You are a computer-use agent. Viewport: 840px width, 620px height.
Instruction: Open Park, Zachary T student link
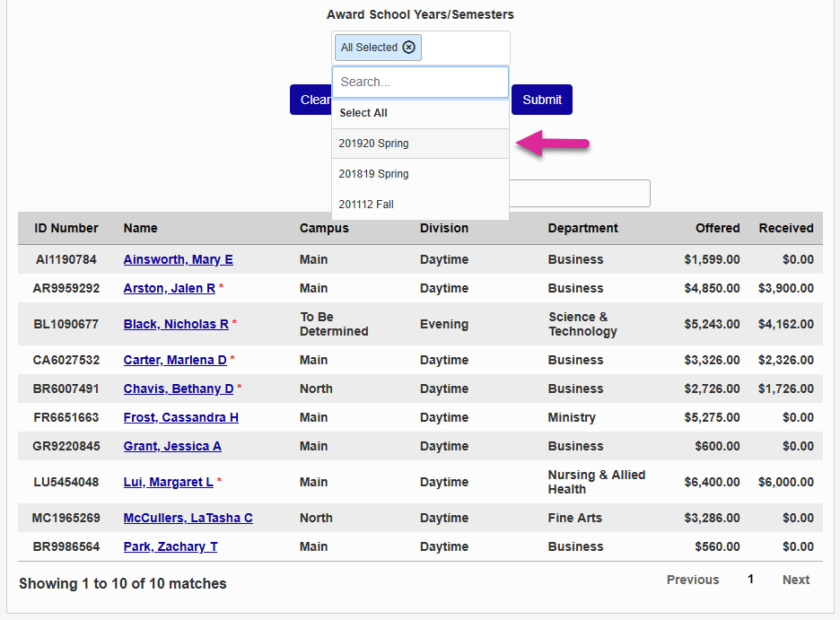171,546
